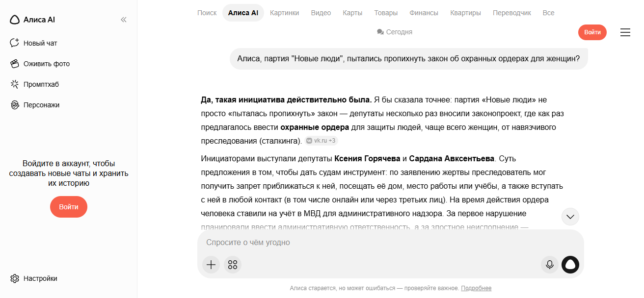Click the Персонажи face icon
644x298 pixels.
tap(15, 105)
